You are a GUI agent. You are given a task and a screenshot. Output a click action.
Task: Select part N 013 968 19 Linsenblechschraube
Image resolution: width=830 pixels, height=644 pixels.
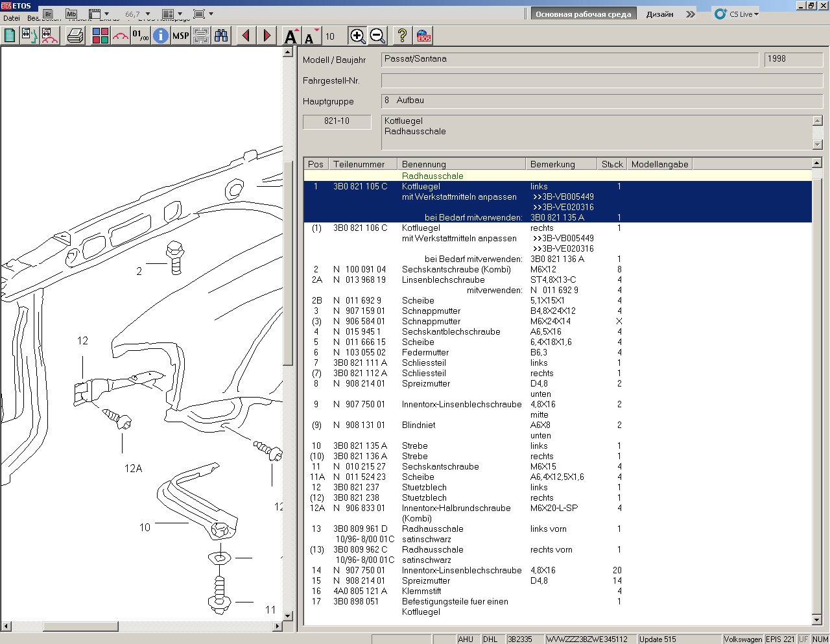[558, 280]
